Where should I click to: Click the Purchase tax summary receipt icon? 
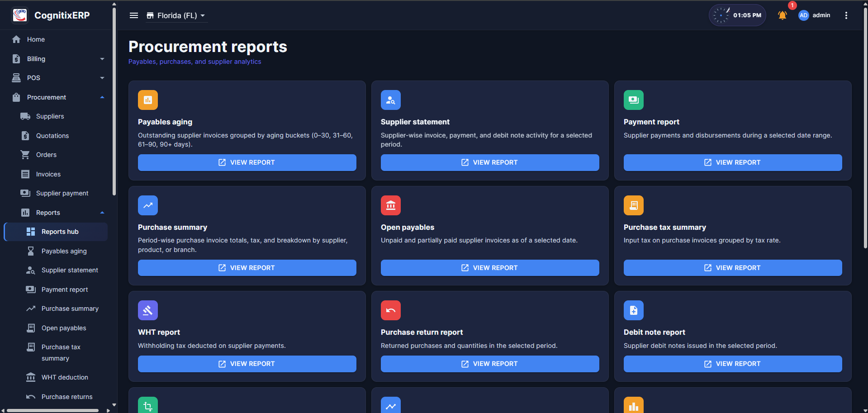pos(634,205)
